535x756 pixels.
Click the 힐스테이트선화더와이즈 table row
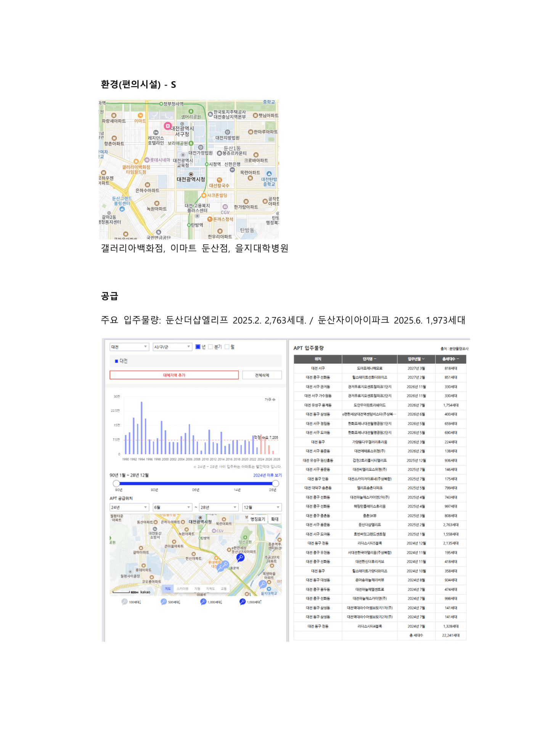[380, 377]
